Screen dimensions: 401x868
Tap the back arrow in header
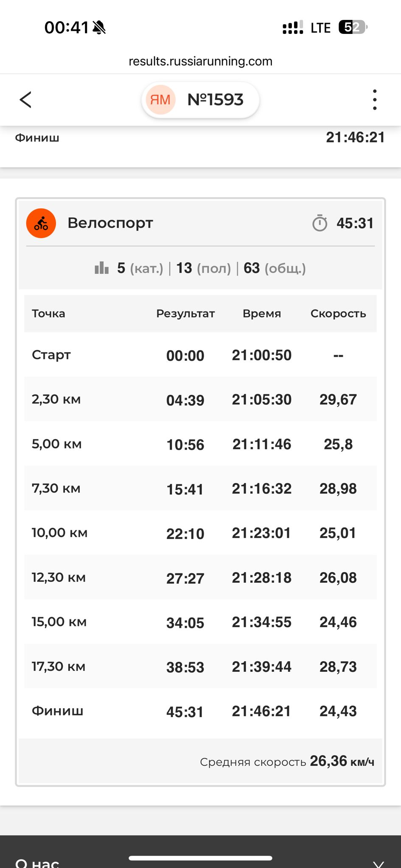25,100
